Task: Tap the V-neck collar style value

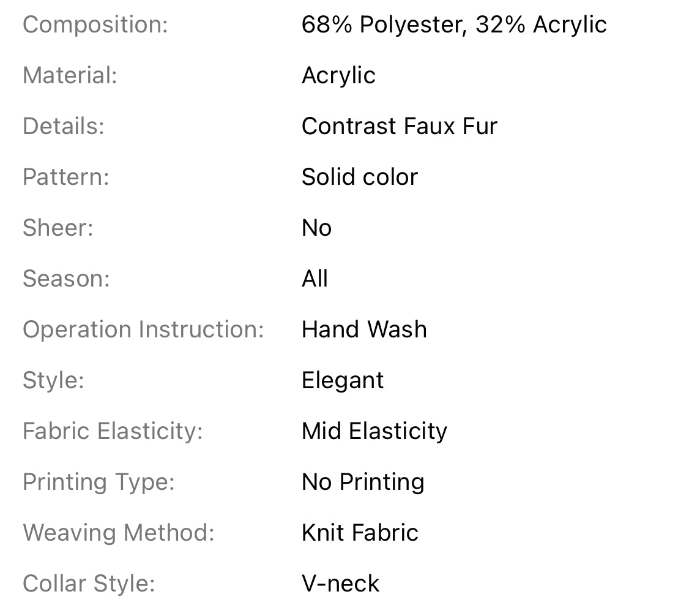Action: point(340,584)
